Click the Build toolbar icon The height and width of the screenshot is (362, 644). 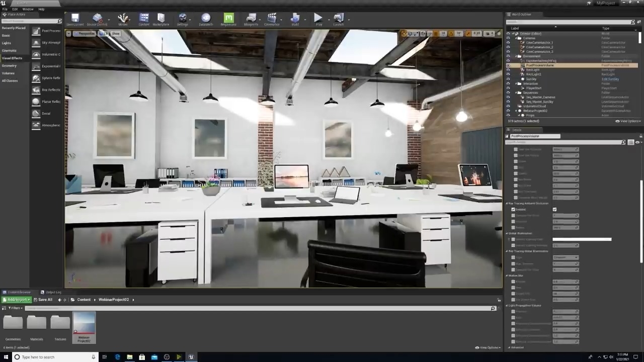pyautogui.click(x=295, y=19)
